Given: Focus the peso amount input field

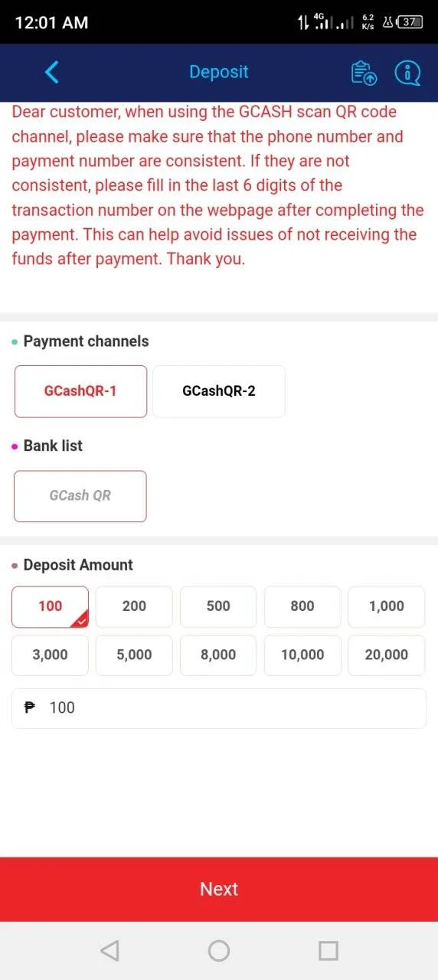Looking at the screenshot, I should coord(219,708).
